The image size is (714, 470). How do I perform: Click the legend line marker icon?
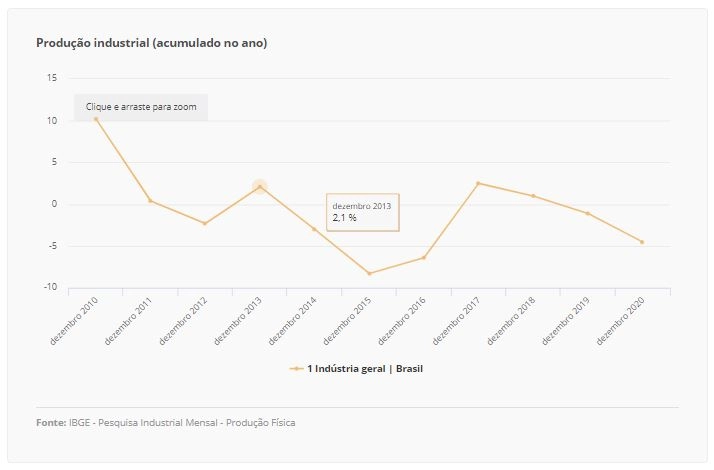[x=296, y=368]
